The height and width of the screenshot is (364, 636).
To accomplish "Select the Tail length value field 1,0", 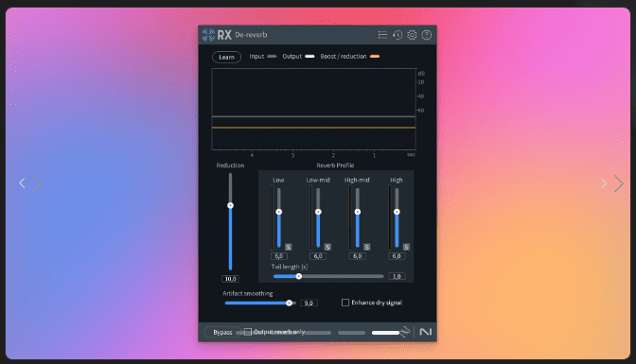I will click(397, 276).
